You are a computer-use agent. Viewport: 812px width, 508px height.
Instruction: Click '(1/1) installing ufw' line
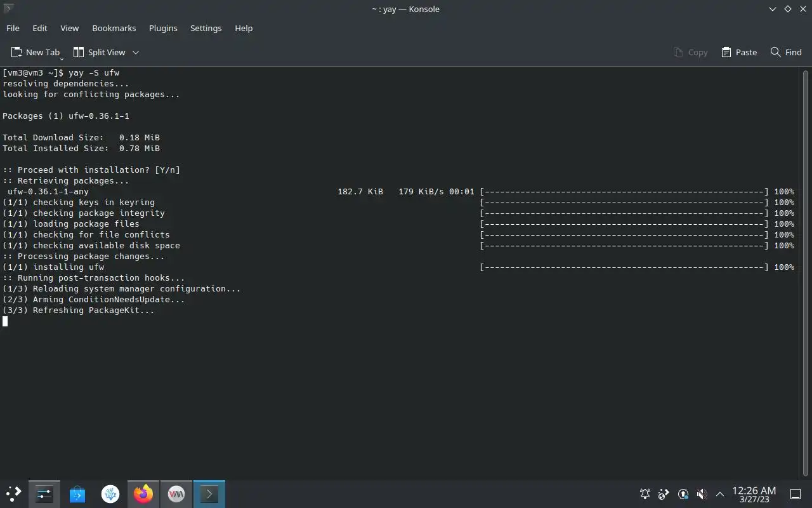tap(53, 267)
